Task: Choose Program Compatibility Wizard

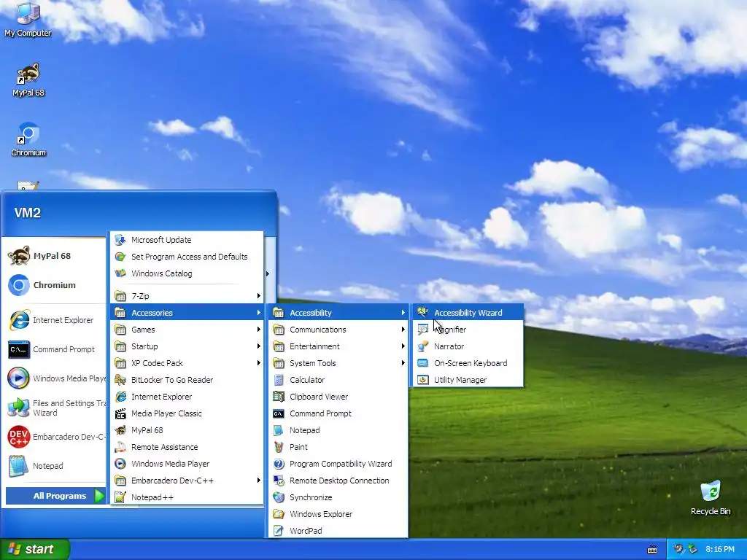Action: 338,464
